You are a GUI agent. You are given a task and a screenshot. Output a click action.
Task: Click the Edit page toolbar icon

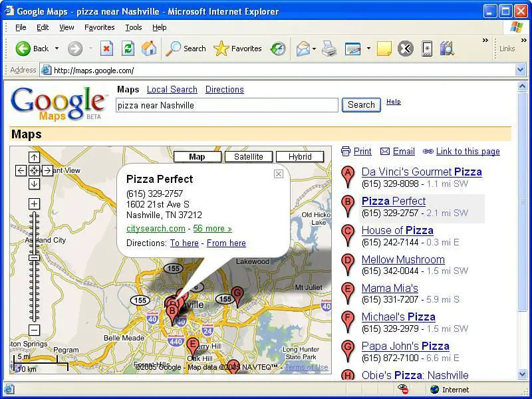(353, 49)
